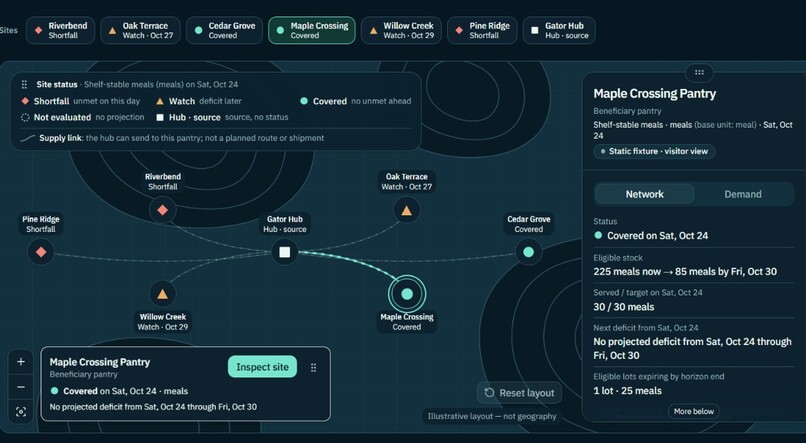Image resolution: width=806 pixels, height=443 pixels.
Task: Click the Watch triangle legend icon
Action: point(160,101)
